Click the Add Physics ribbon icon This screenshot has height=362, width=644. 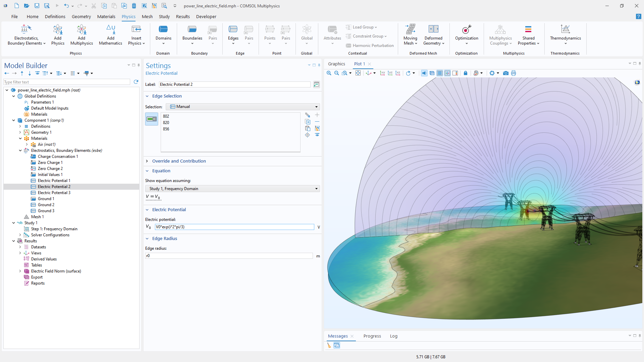coord(58,35)
